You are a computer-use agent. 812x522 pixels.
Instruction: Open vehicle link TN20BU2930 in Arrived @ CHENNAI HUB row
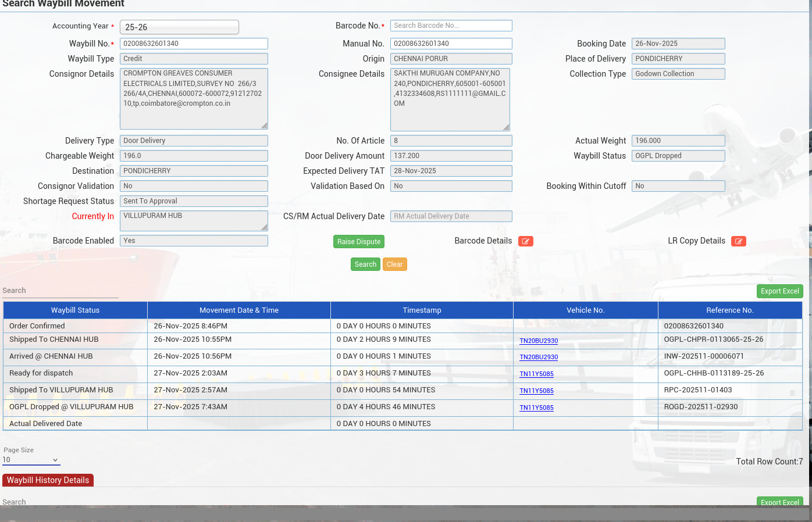(538, 357)
